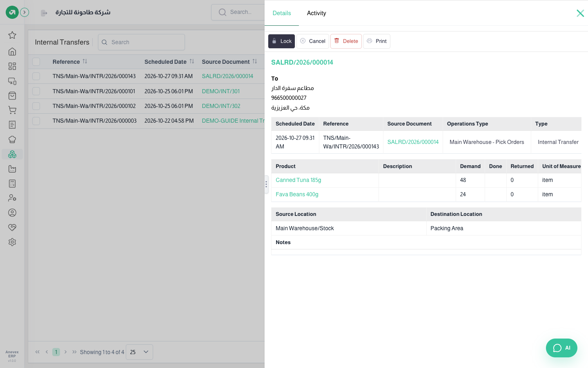This screenshot has width=588, height=368.
Task: Open the calculator accounting icon in sidebar
Action: tap(12, 184)
